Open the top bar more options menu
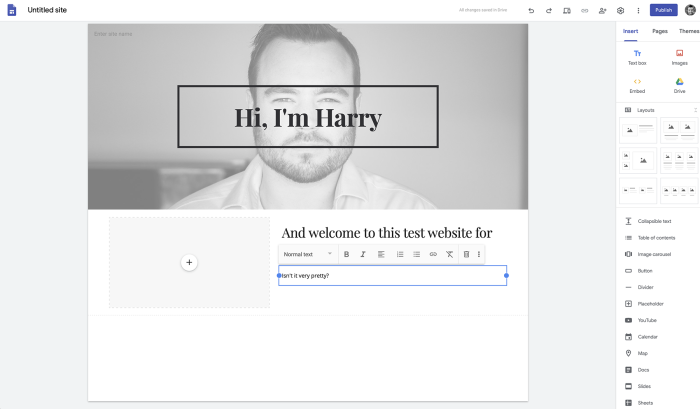 tap(638, 10)
